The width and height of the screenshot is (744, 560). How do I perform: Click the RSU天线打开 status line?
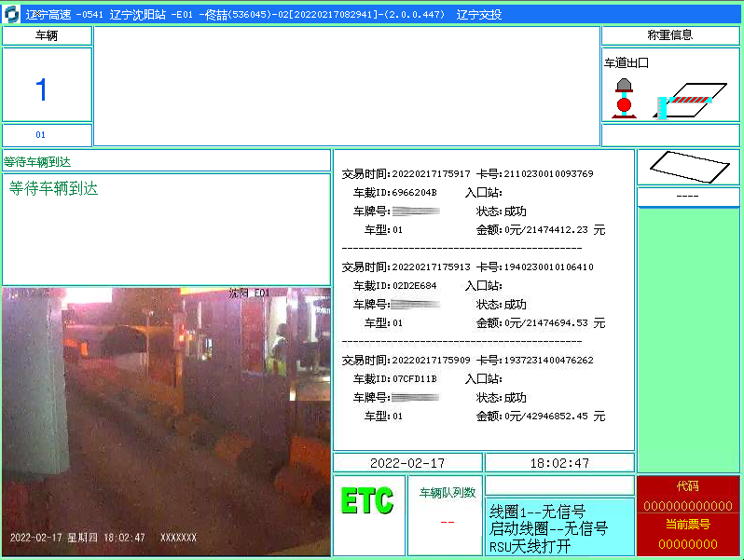click(531, 546)
